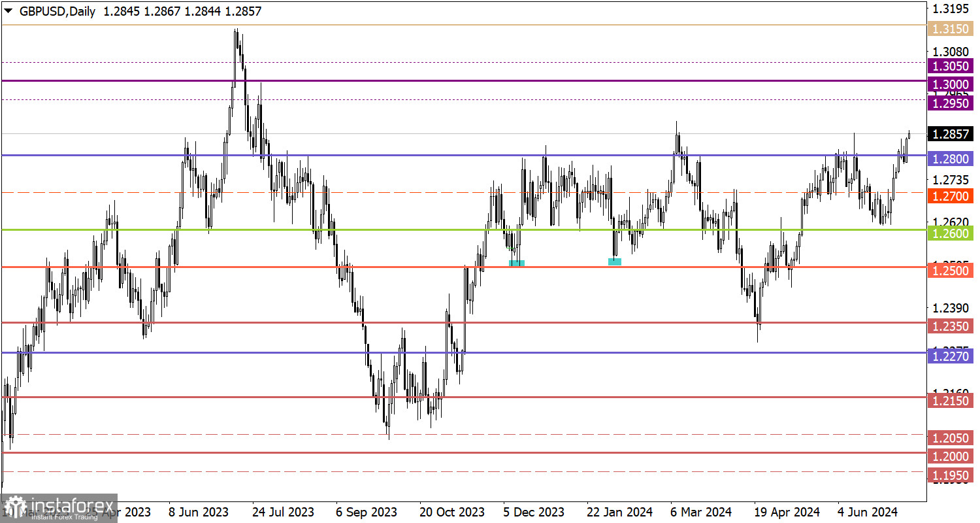Image resolution: width=980 pixels, height=523 pixels.
Task: Click the 1.2050 price level label
Action: [951, 437]
